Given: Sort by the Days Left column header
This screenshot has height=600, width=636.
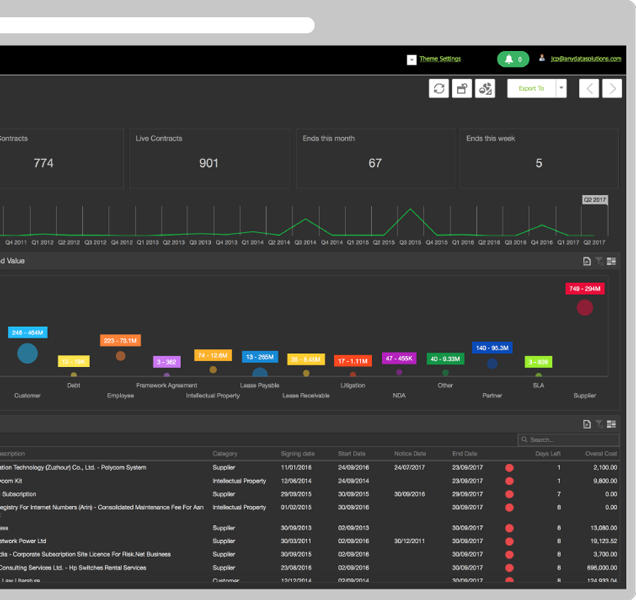Looking at the screenshot, I should pyautogui.click(x=548, y=454).
